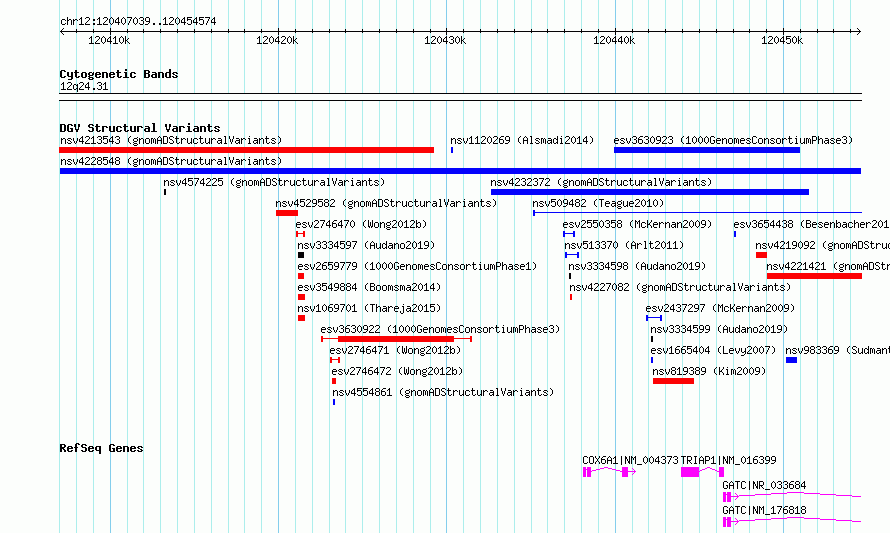Click esv2437297 (McKernan2009) label
The image size is (890, 533).
(720, 308)
